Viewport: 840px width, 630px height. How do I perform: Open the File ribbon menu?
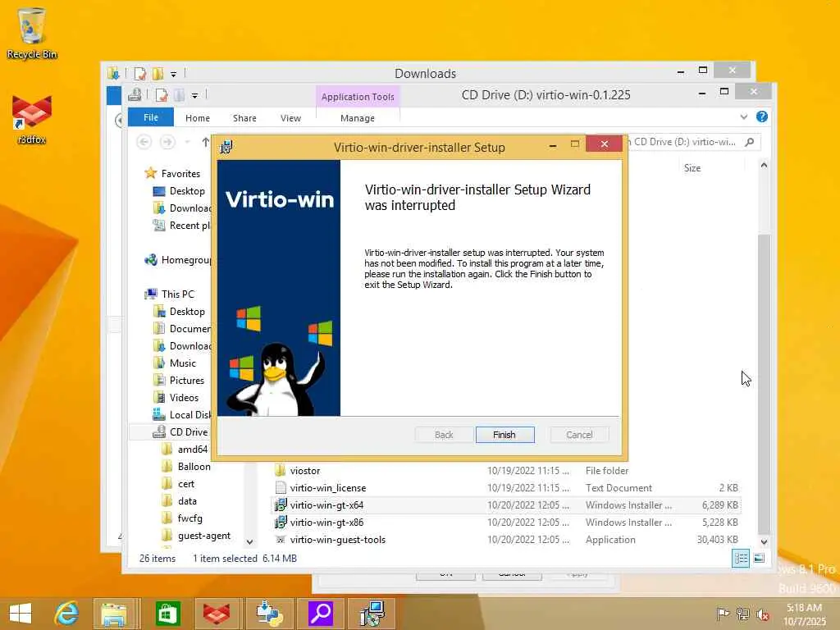(x=151, y=117)
